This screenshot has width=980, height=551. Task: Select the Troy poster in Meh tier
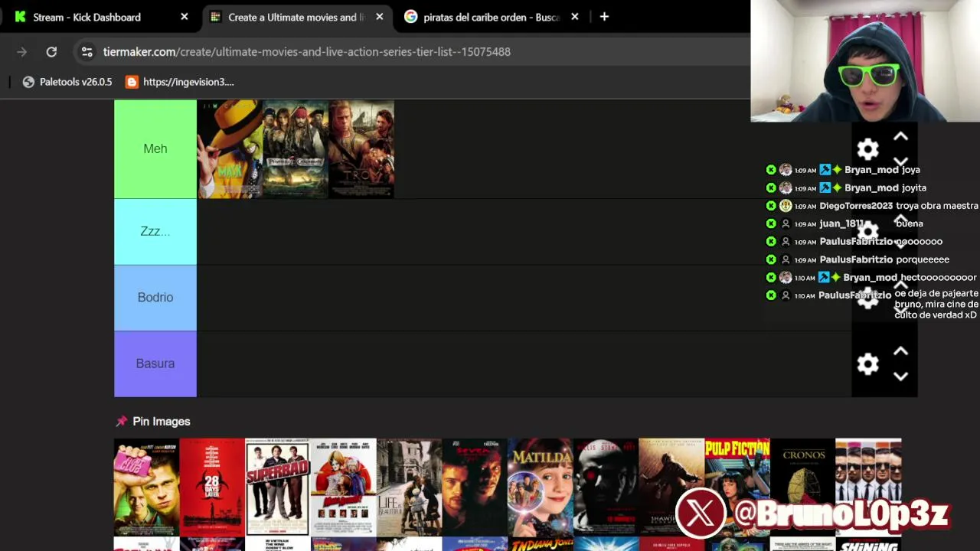361,149
